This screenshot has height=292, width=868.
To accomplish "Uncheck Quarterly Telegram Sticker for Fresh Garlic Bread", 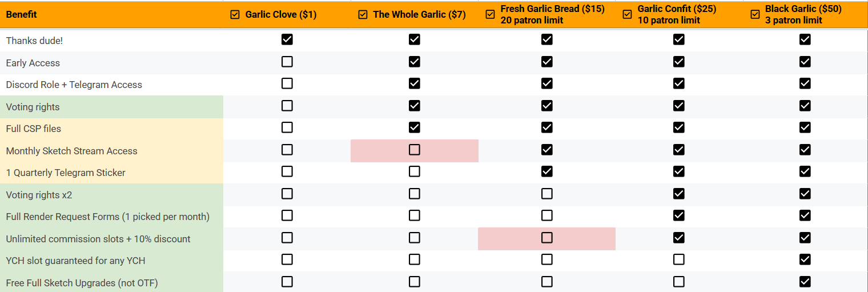I will [x=546, y=171].
